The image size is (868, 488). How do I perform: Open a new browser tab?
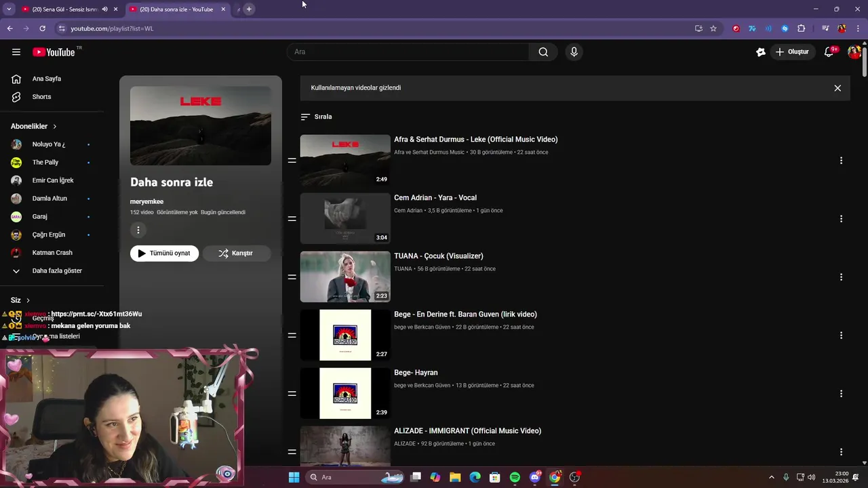(x=249, y=9)
